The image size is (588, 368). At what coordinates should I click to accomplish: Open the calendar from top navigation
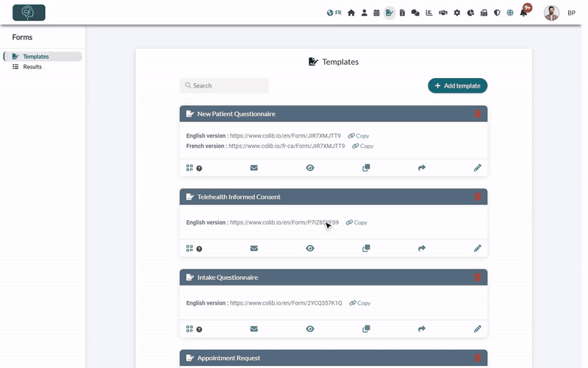[376, 13]
